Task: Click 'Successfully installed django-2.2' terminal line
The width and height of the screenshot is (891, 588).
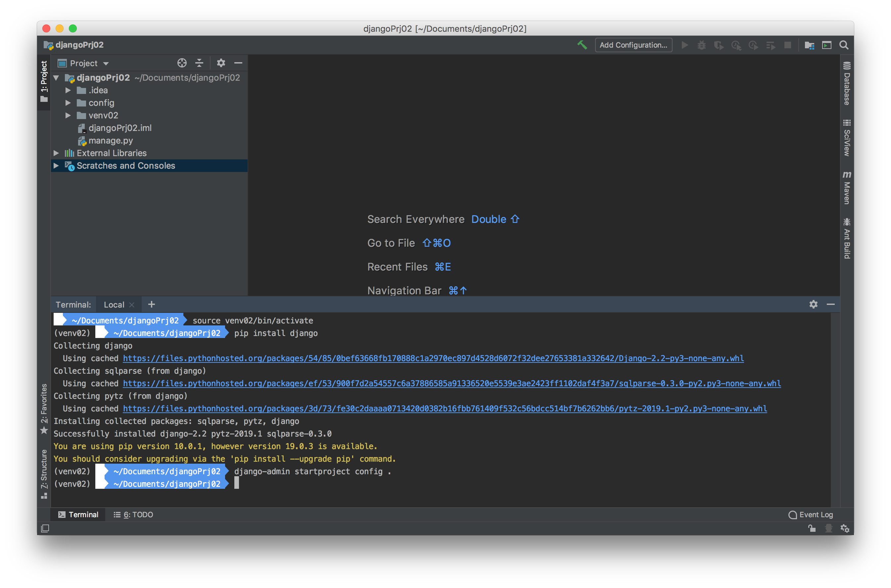Action: [193, 434]
